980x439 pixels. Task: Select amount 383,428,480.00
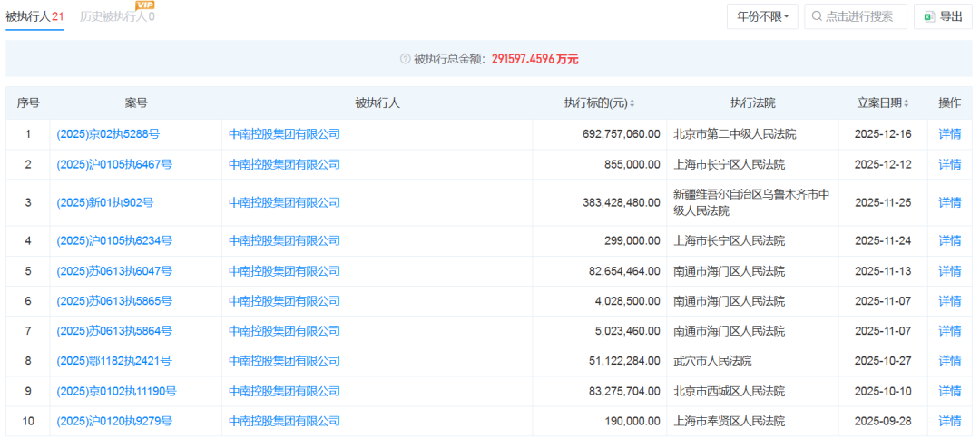(620, 202)
